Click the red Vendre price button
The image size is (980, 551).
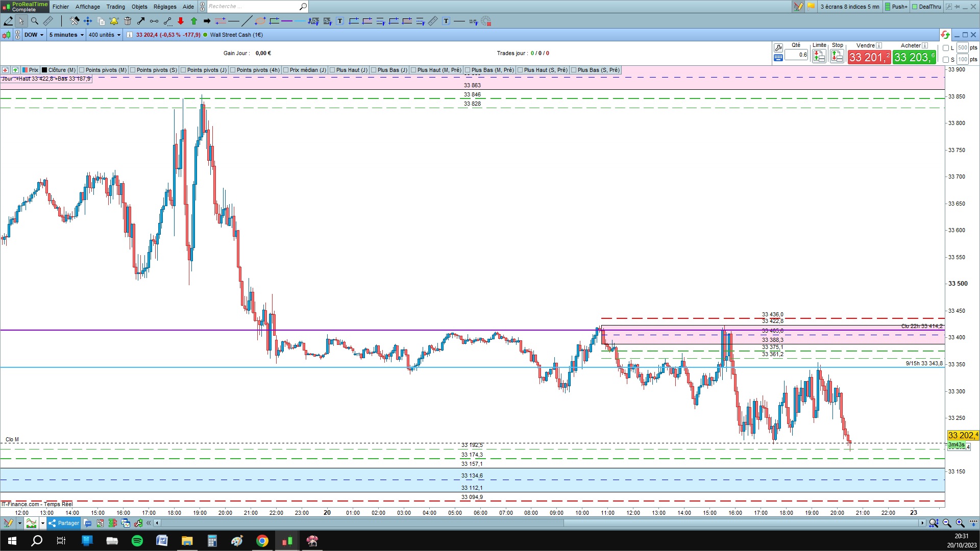869,57
